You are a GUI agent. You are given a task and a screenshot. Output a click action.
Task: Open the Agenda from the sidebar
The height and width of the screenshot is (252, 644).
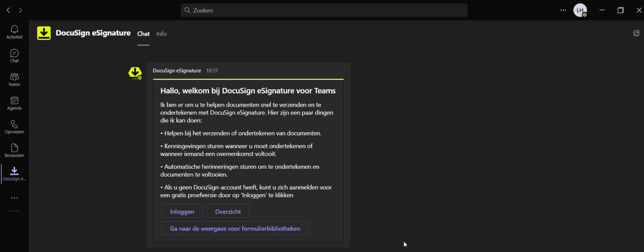pyautogui.click(x=14, y=102)
